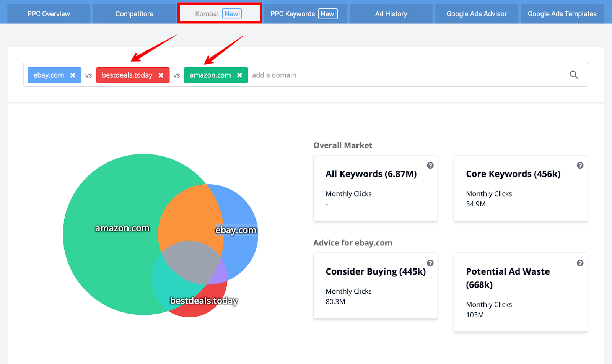Viewport: 612px width, 364px height.
Task: Open Consider Buying (445k) card
Action: click(x=376, y=286)
